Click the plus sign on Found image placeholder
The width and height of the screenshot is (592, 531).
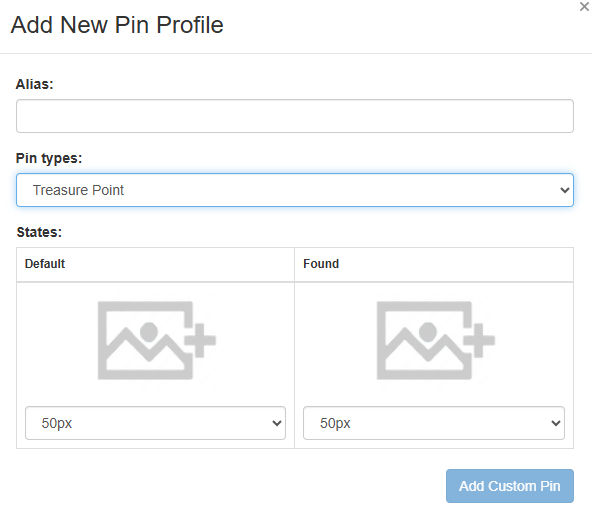click(479, 340)
